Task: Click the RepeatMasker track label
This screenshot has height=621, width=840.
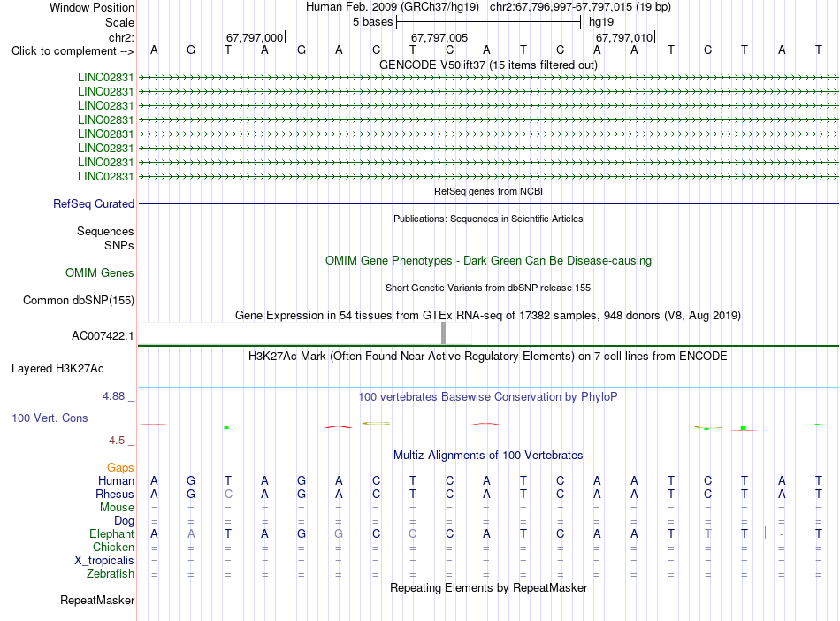Action: click(97, 600)
